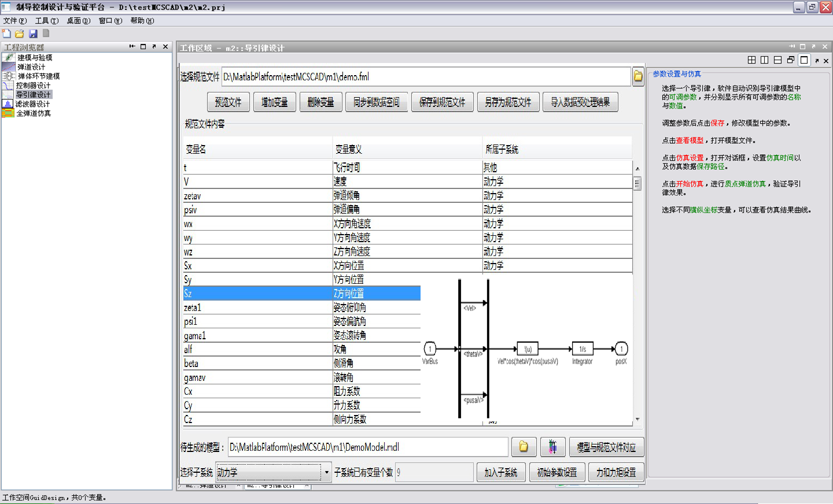Expand the 选择子系统 dropdown

(x=327, y=472)
